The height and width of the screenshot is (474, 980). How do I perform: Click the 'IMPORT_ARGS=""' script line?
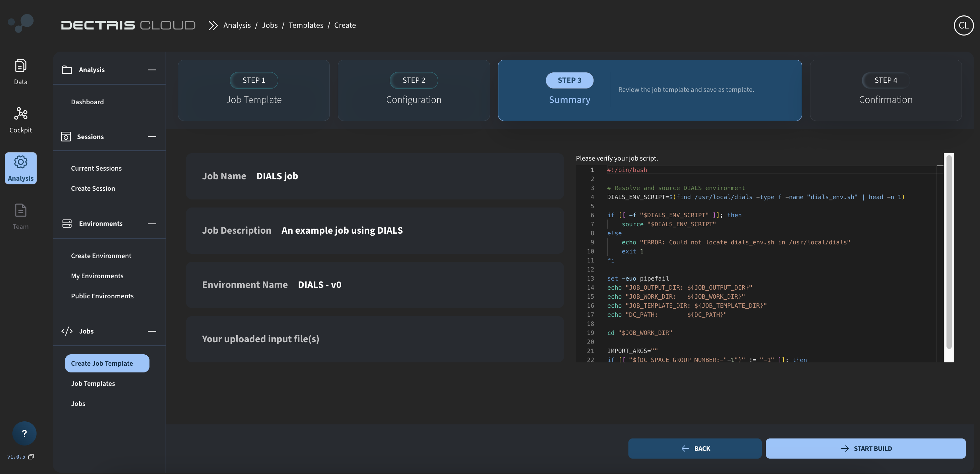632,351
